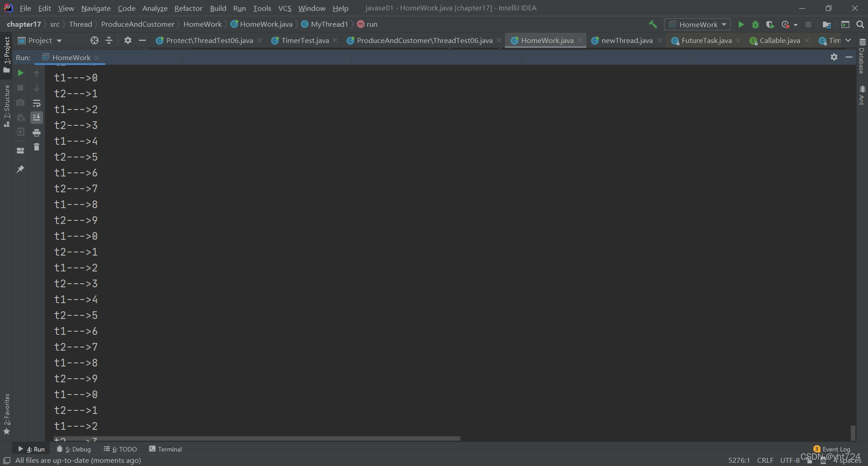The image size is (868, 466).
Task: Toggle soft-wrap in the console
Action: (37, 103)
